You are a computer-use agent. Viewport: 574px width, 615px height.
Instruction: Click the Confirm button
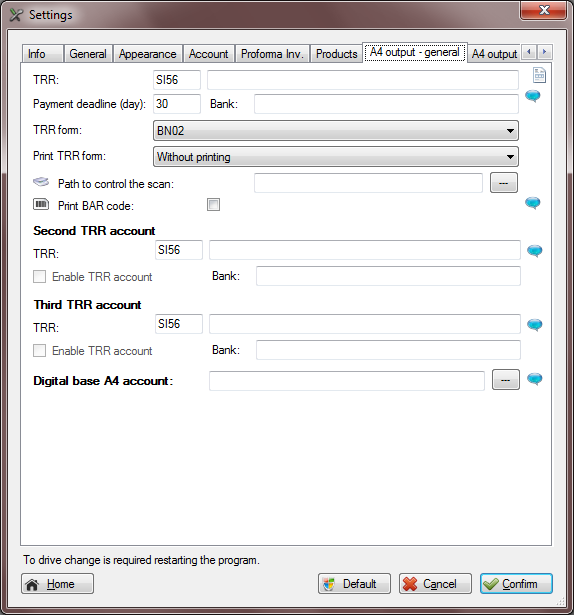pyautogui.click(x=516, y=584)
